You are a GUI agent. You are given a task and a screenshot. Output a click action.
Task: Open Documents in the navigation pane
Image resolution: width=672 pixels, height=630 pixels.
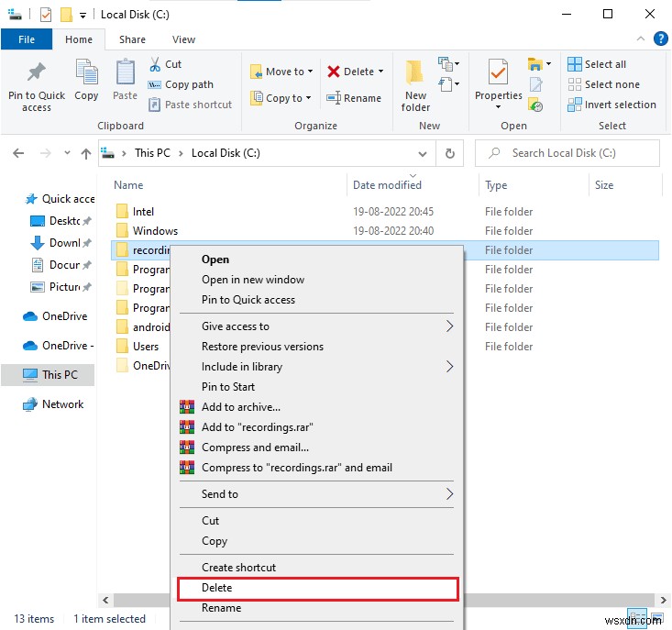tap(60, 265)
